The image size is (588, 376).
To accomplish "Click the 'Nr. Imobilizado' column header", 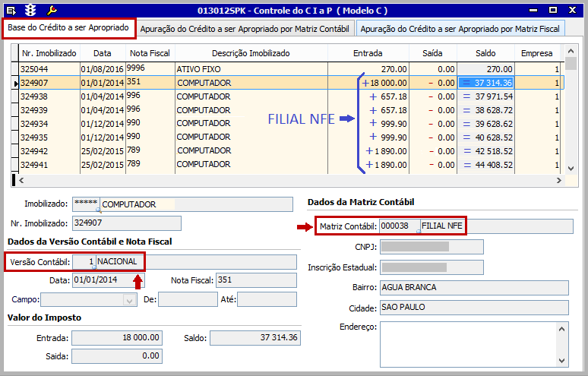I will click(x=49, y=53).
